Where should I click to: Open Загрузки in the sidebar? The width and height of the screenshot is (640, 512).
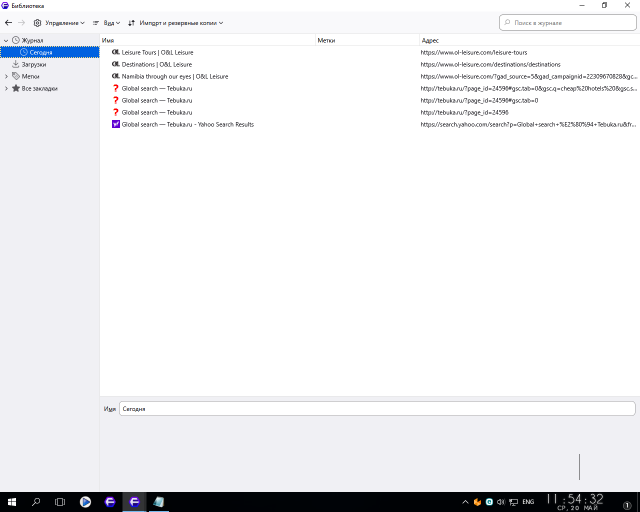(x=33, y=65)
